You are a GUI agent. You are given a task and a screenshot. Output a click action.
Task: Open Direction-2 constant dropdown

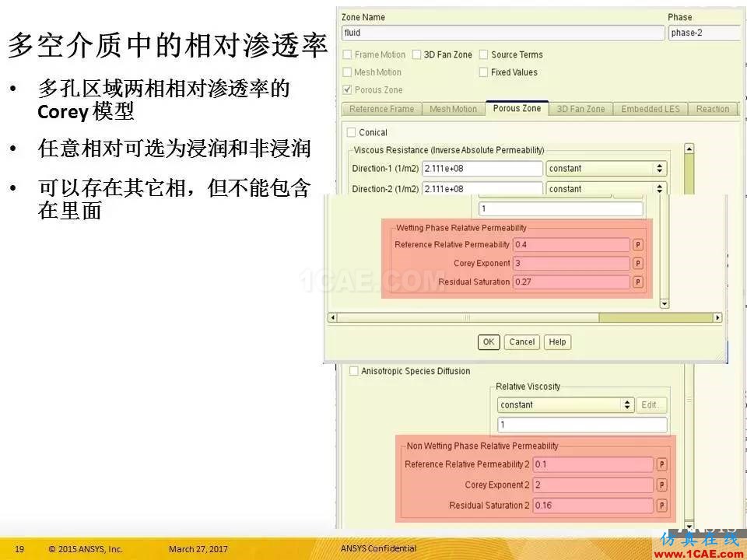[x=606, y=189]
